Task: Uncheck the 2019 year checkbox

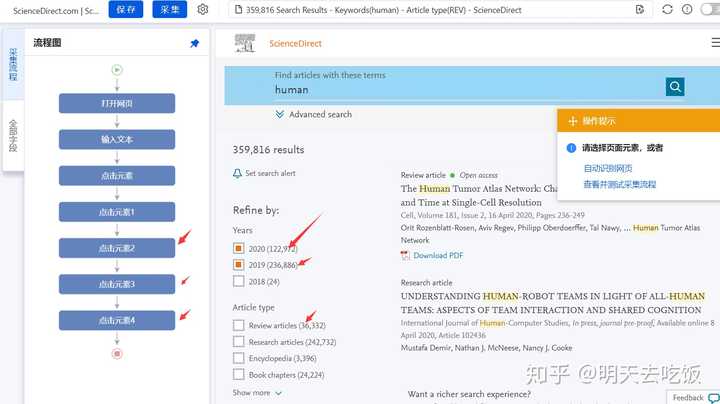Action: click(x=238, y=265)
